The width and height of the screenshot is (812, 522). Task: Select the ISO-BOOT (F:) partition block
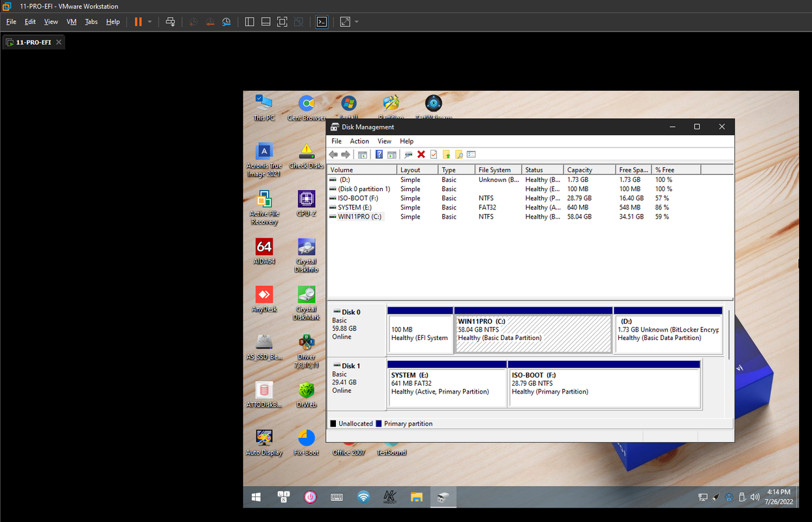[605, 384]
